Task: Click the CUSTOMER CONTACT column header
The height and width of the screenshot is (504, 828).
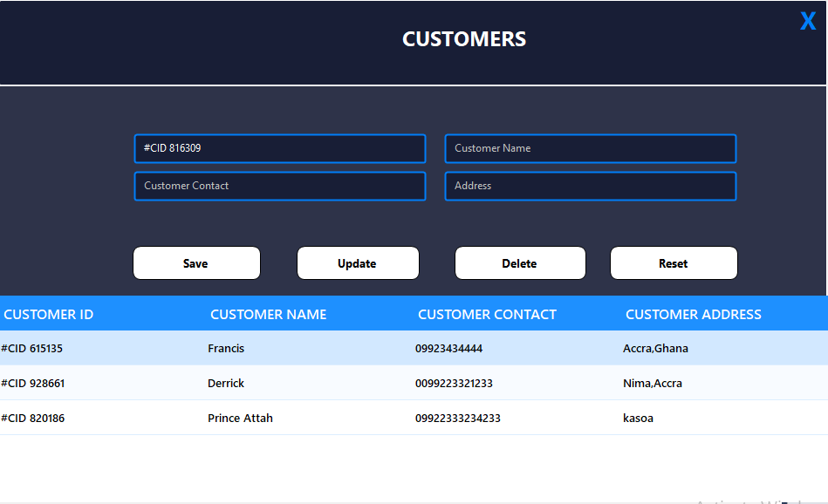Action: [x=487, y=314]
